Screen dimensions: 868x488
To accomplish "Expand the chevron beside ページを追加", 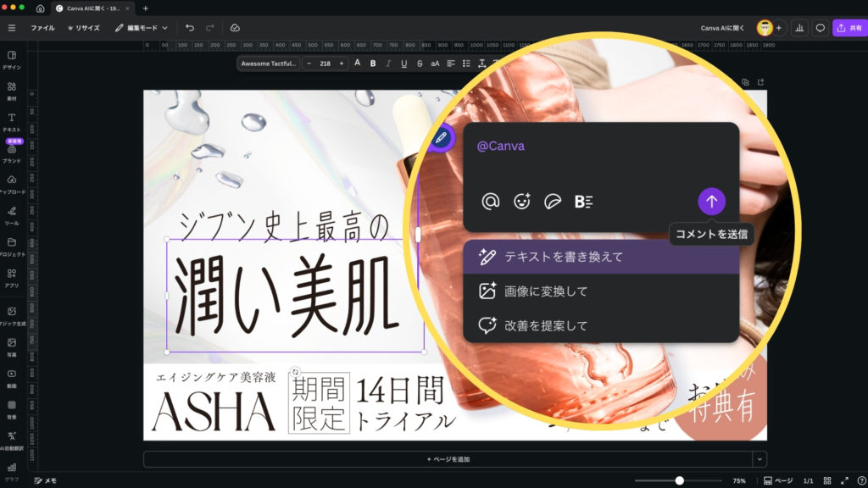I will click(759, 459).
